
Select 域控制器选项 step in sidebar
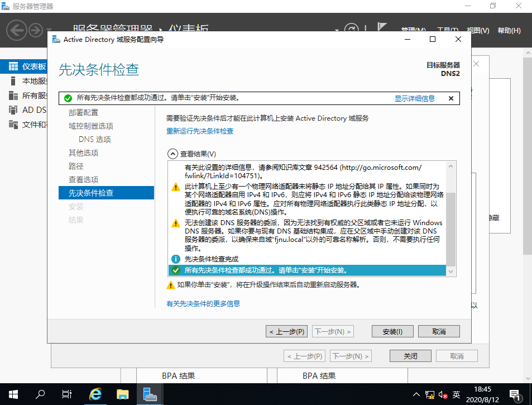click(91, 126)
